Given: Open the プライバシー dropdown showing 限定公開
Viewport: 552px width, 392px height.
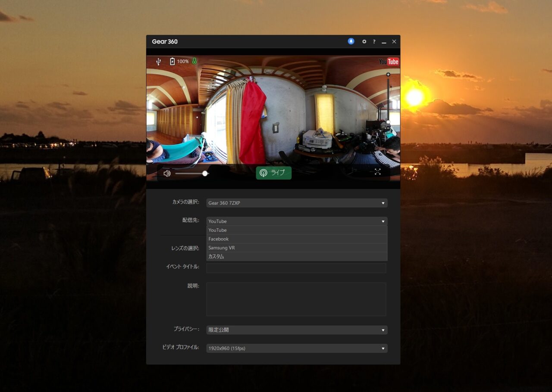Looking at the screenshot, I should 297,330.
